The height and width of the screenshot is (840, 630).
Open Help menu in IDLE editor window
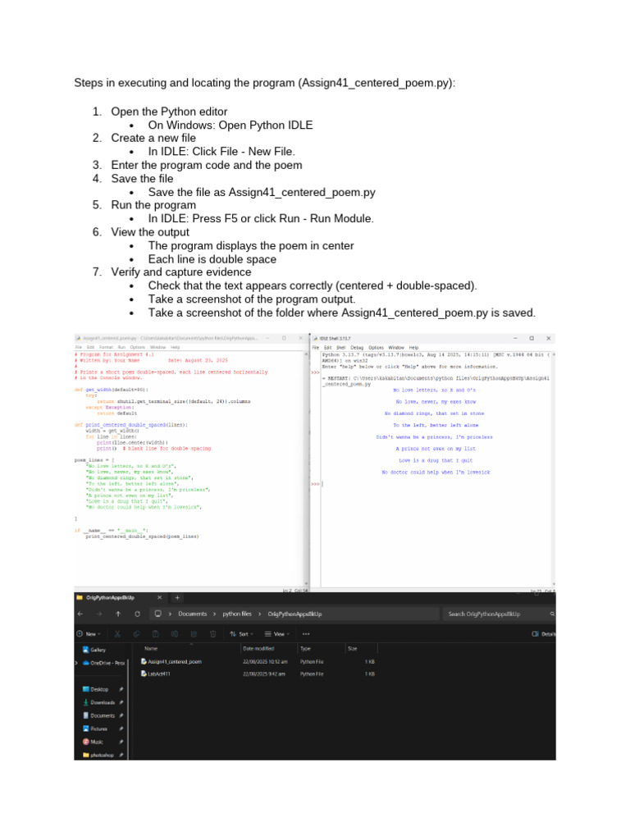pyautogui.click(x=176, y=347)
